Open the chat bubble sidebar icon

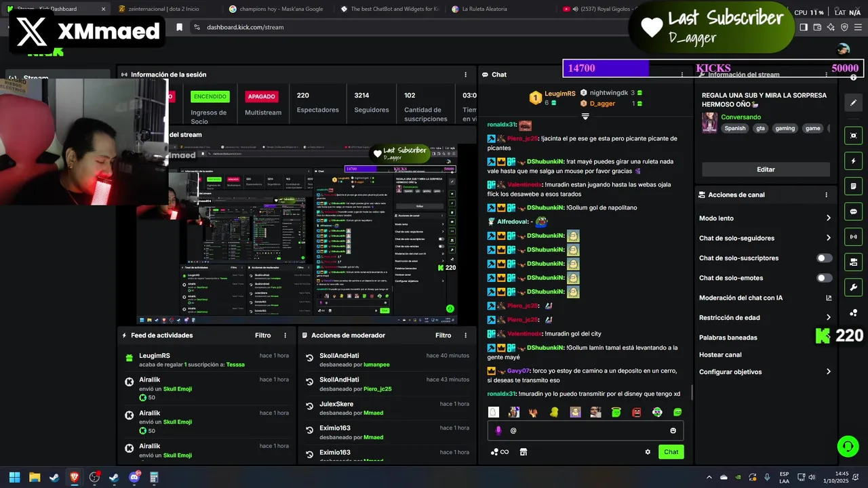point(853,211)
